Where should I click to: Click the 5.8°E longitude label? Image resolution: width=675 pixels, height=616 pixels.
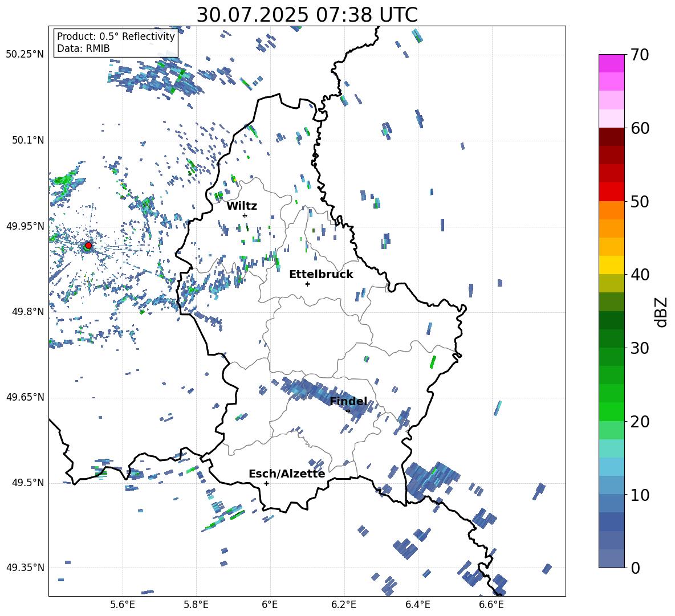196,605
